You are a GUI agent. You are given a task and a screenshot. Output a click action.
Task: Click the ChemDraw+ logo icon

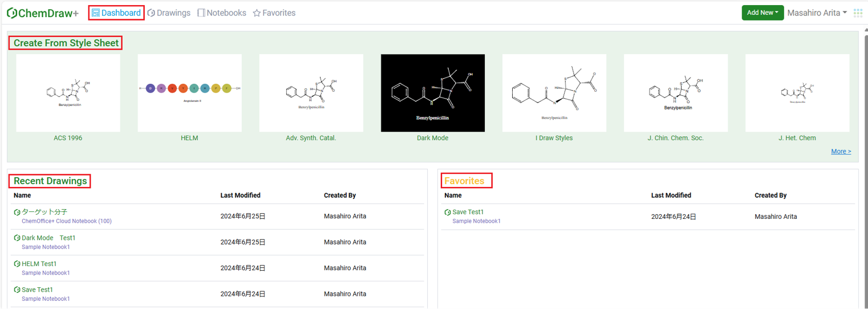(11, 13)
